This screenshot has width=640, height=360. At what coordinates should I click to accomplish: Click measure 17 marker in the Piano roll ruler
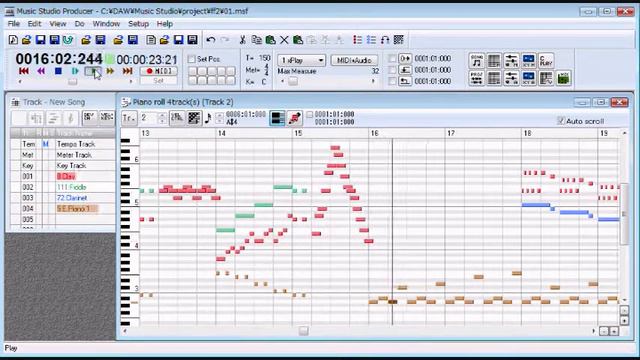[451, 133]
